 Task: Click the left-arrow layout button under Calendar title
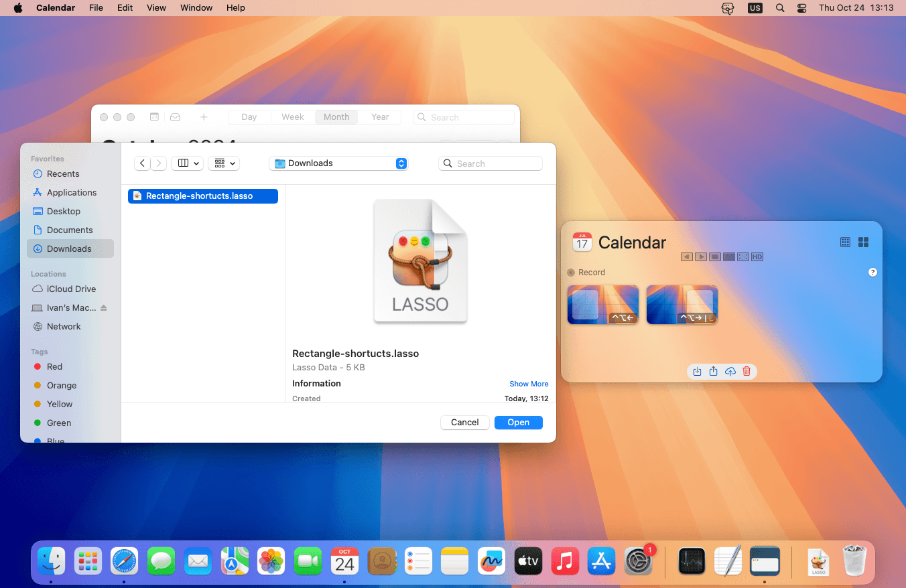pos(687,257)
